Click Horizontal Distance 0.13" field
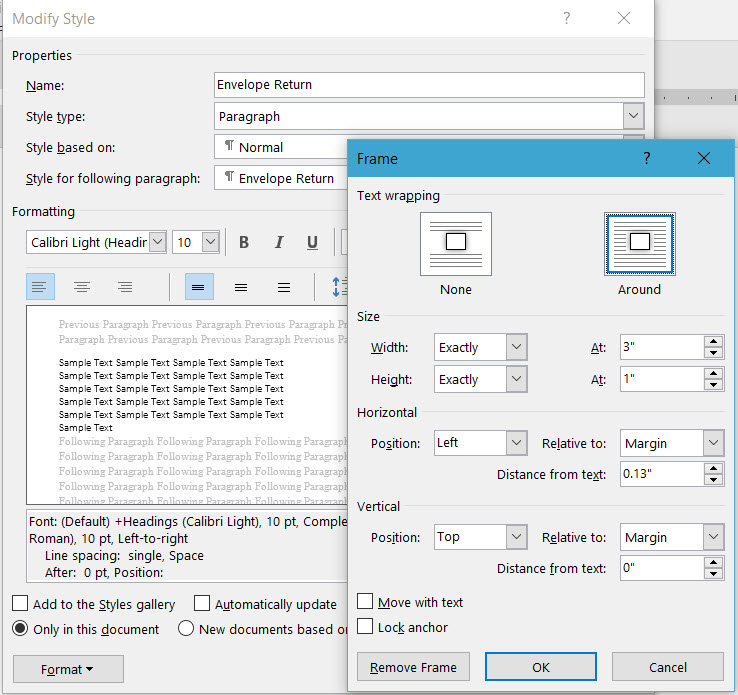 point(662,474)
